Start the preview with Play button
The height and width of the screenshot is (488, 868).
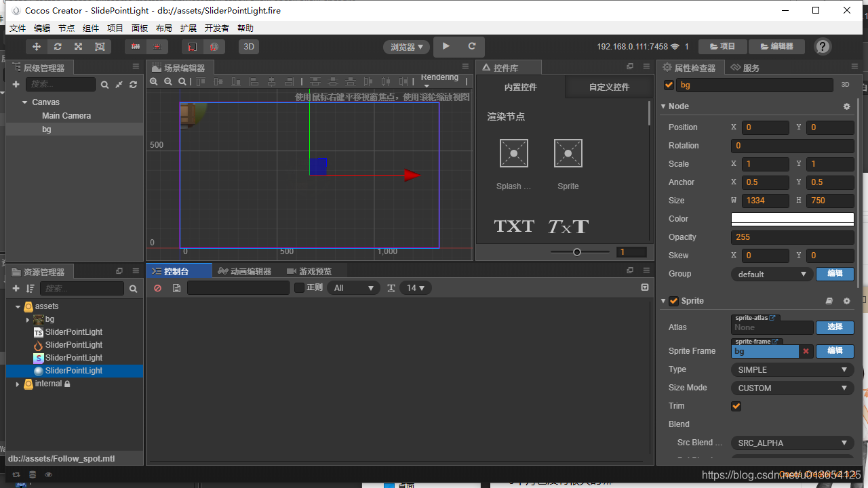point(446,46)
